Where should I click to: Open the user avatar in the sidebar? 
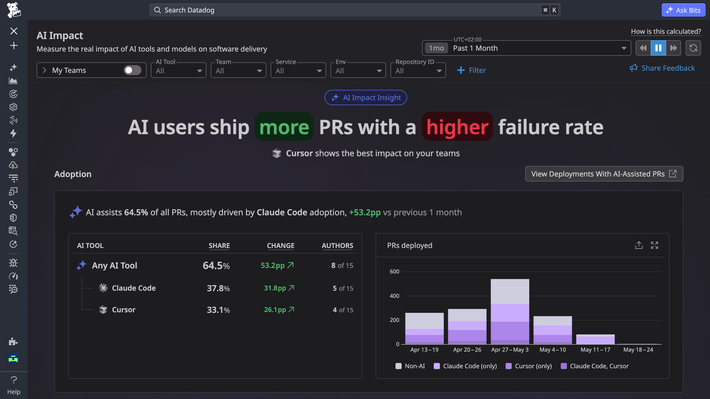click(13, 359)
